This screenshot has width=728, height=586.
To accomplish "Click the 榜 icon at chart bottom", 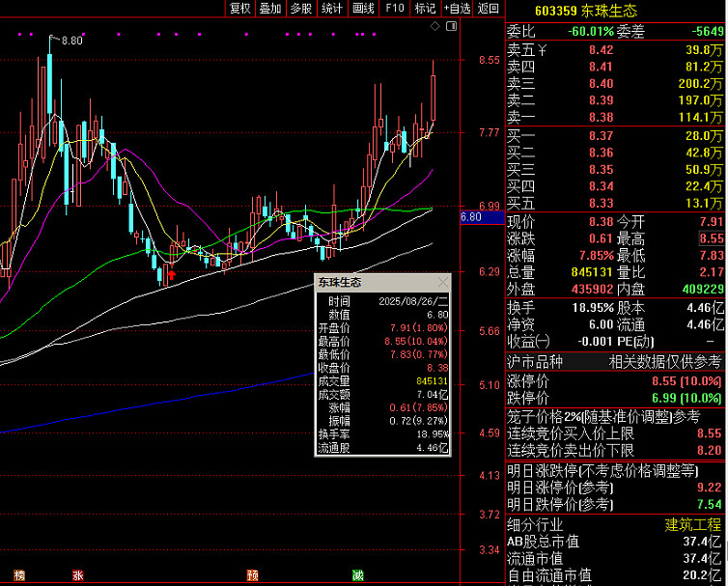I will pyautogui.click(x=19, y=576).
